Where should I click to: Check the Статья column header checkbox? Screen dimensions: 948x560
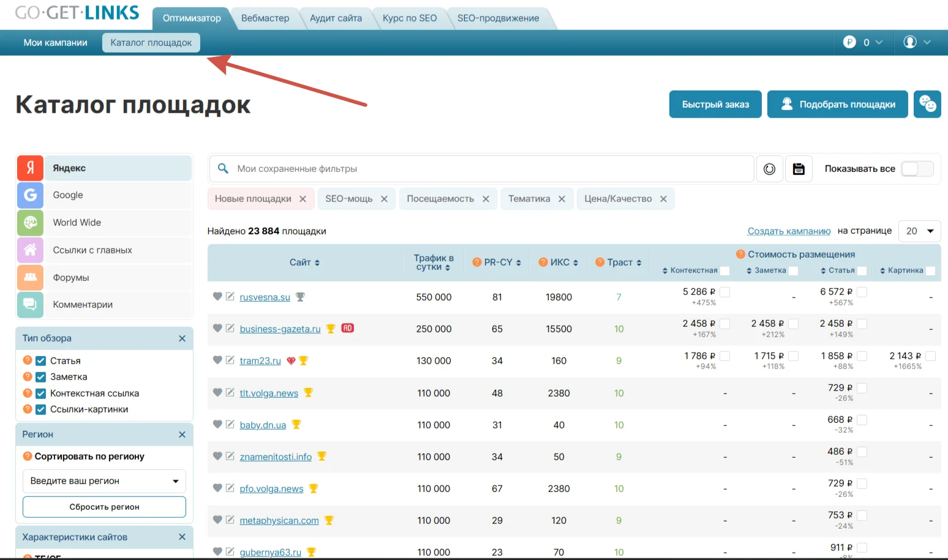click(x=862, y=271)
